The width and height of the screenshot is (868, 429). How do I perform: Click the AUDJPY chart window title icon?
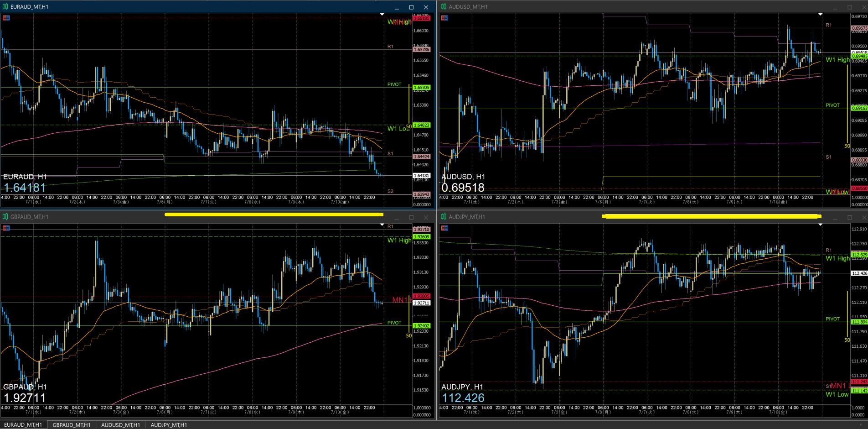[444, 217]
